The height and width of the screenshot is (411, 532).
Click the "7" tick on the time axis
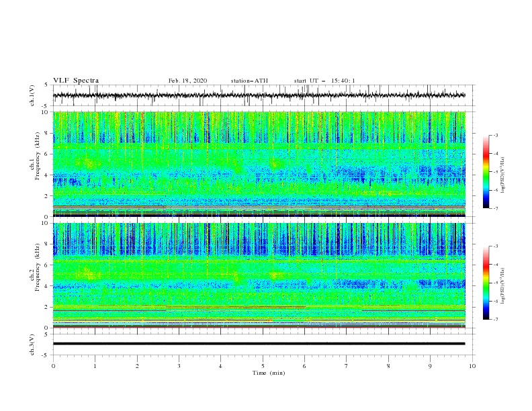coord(346,366)
